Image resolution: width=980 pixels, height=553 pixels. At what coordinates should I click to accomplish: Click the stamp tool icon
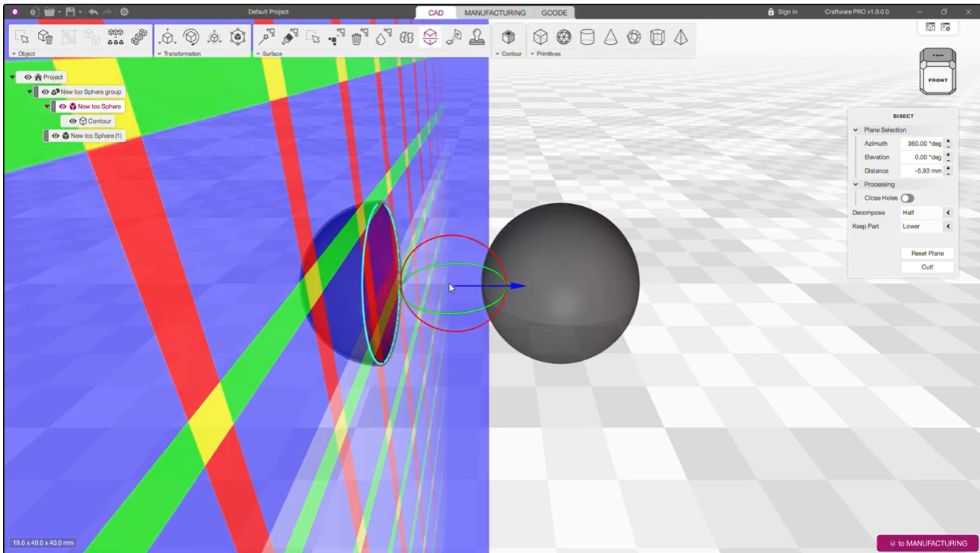[477, 37]
